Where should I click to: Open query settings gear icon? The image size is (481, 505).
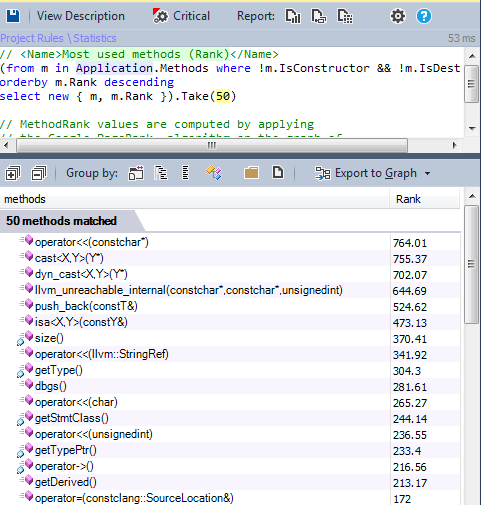[398, 16]
